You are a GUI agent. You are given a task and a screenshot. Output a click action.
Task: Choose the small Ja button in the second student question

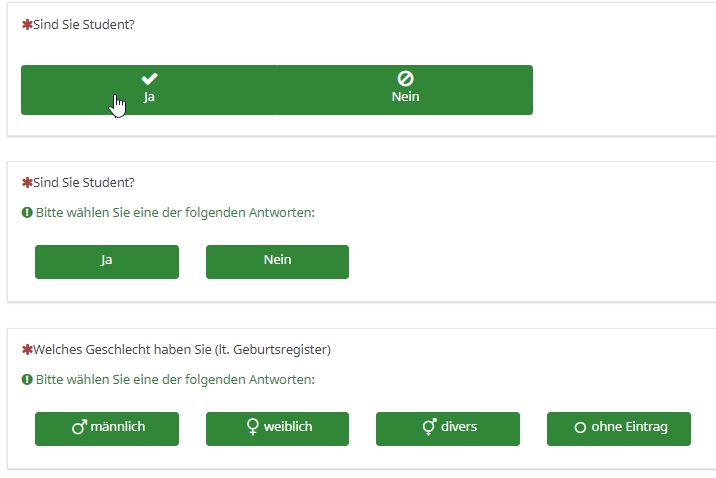(x=107, y=261)
